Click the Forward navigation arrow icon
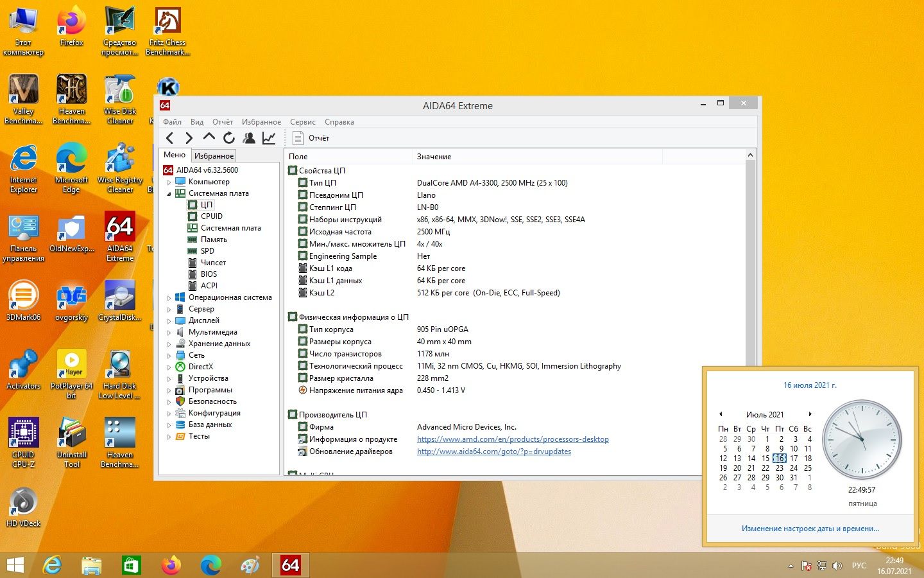Screen dimensions: 924x578 pyautogui.click(x=189, y=138)
